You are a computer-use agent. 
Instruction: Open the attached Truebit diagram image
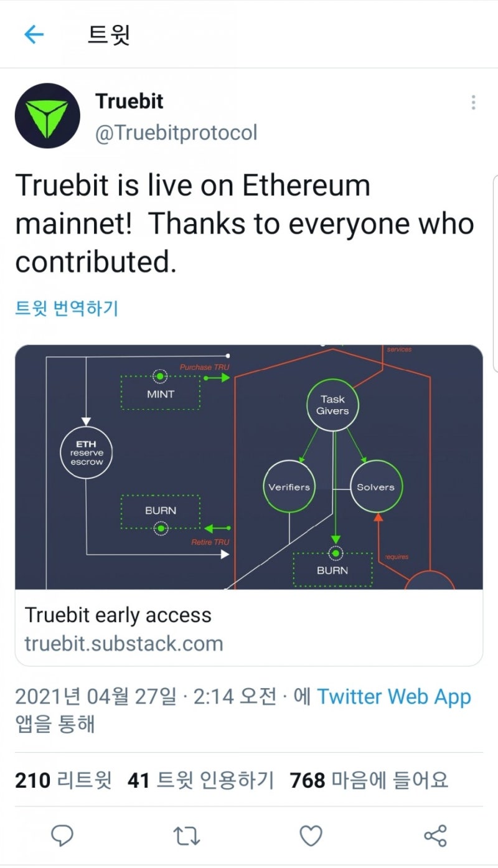(249, 467)
